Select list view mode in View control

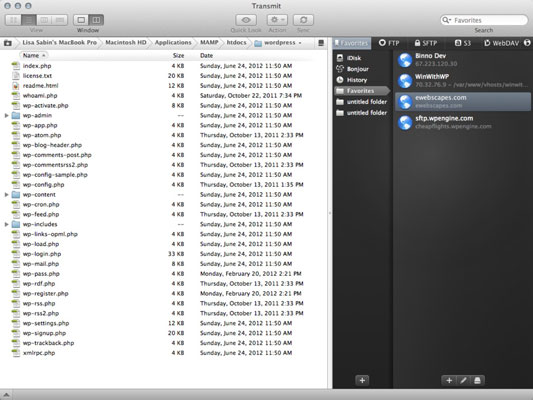[x=29, y=20]
